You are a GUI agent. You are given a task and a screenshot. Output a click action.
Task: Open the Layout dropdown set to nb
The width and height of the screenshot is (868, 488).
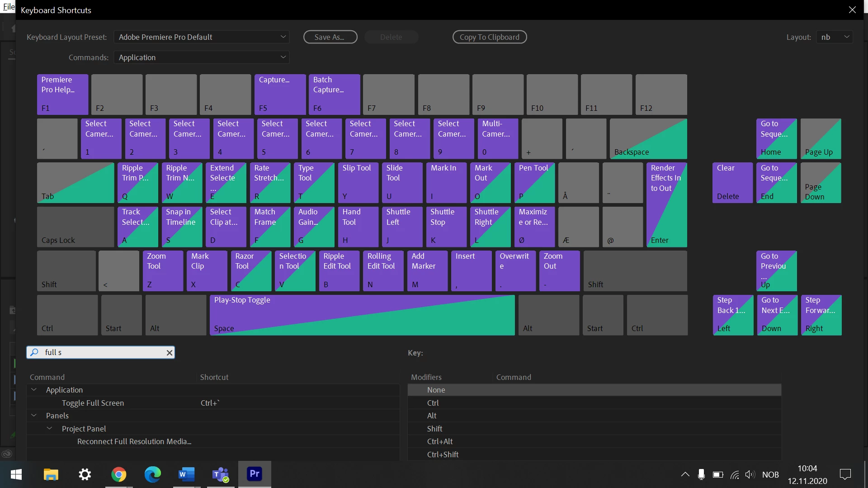[835, 37]
